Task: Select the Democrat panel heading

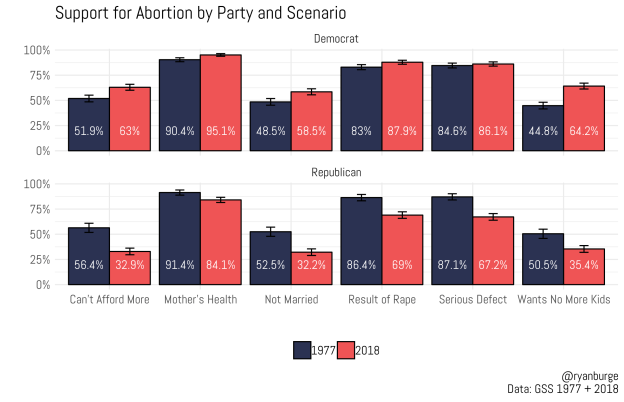Action: pos(336,39)
